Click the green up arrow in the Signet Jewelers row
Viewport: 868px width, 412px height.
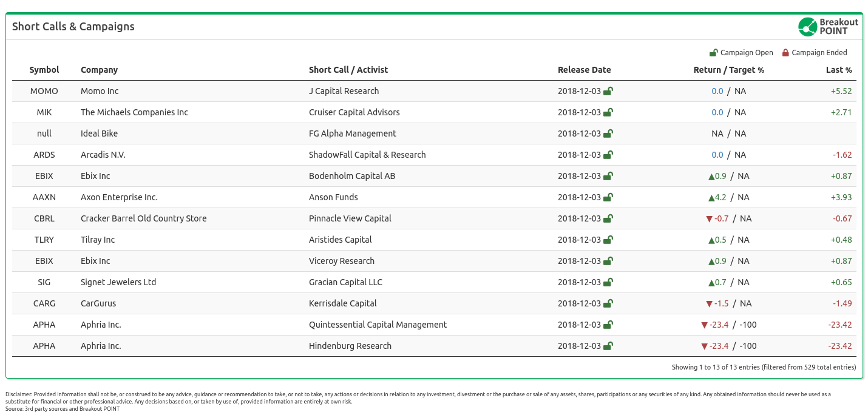711,283
